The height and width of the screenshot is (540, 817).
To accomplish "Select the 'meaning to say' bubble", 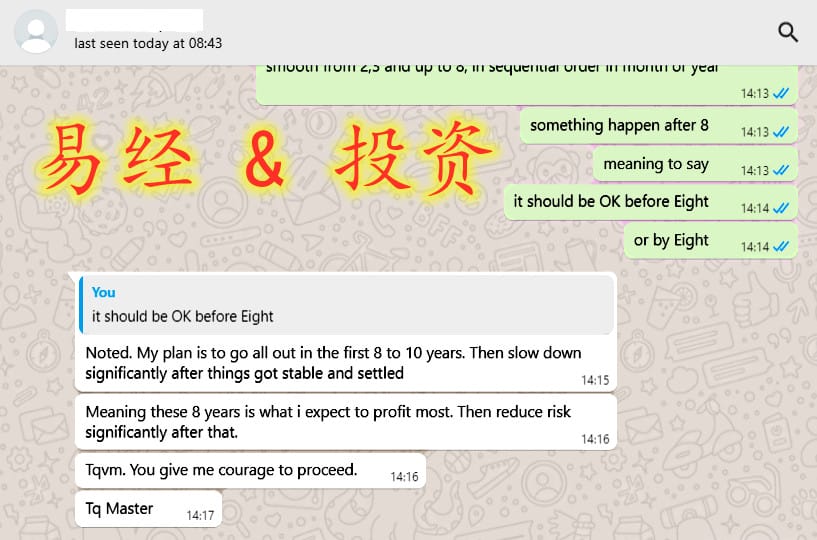I will point(695,165).
